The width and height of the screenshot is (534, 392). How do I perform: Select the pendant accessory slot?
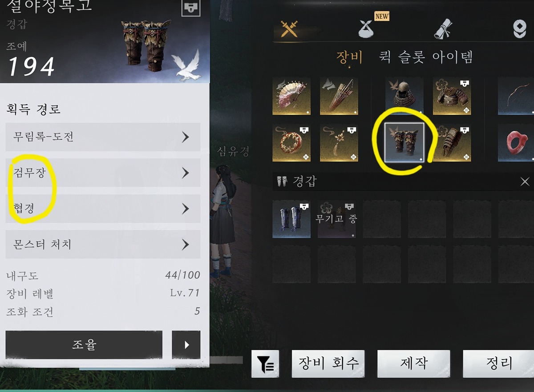(339, 143)
